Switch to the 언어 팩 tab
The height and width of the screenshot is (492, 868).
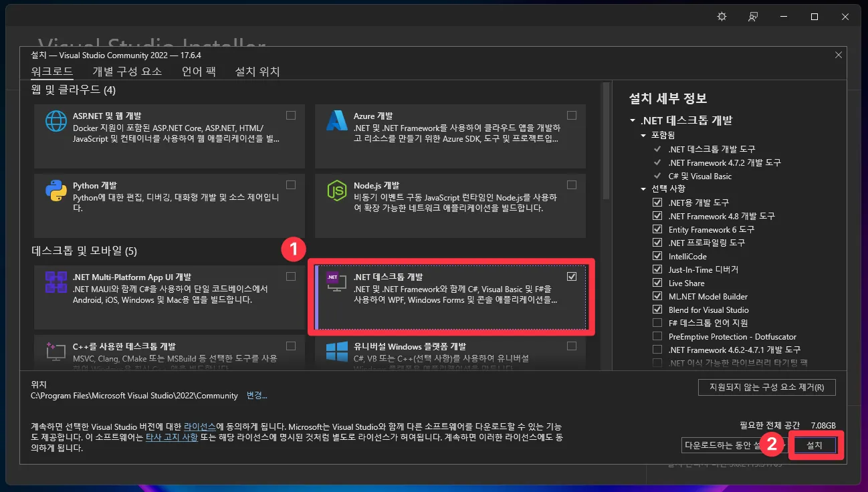[x=199, y=72]
